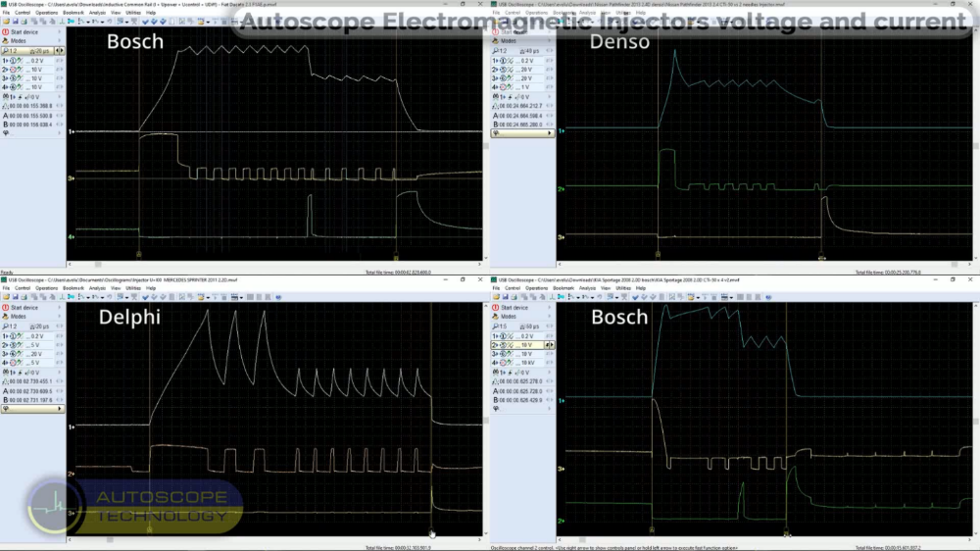This screenshot has width=980, height=551.
Task: Open the Utilities menu in the KIA Sportage window
Action: pos(621,288)
